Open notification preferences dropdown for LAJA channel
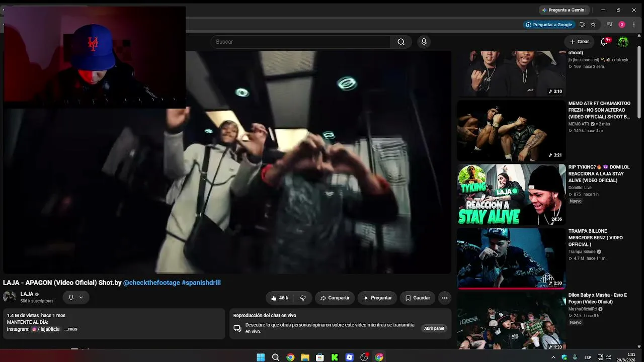The height and width of the screenshot is (362, 644). [x=76, y=298]
